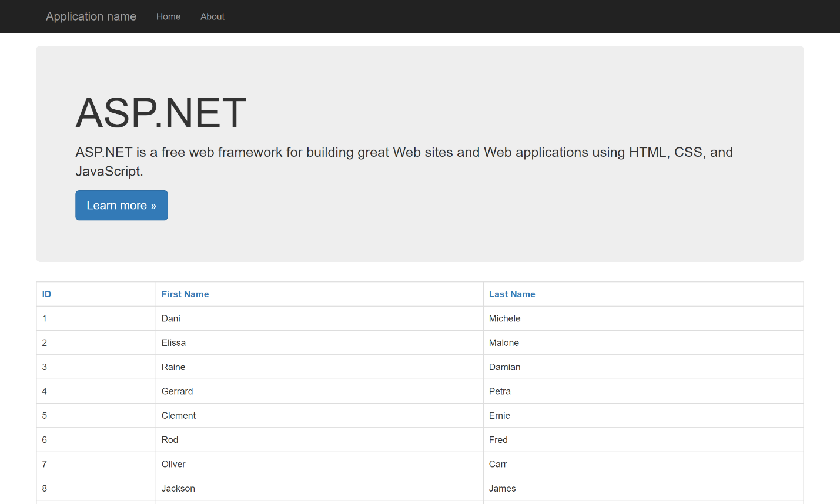Select first name cell Gerrard

(x=320, y=391)
